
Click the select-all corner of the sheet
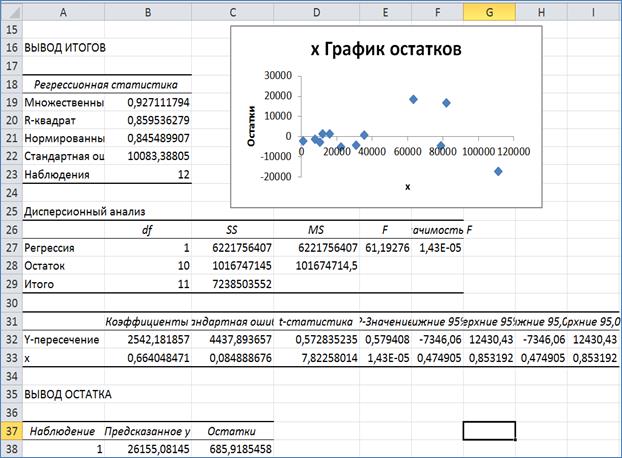pos(10,11)
